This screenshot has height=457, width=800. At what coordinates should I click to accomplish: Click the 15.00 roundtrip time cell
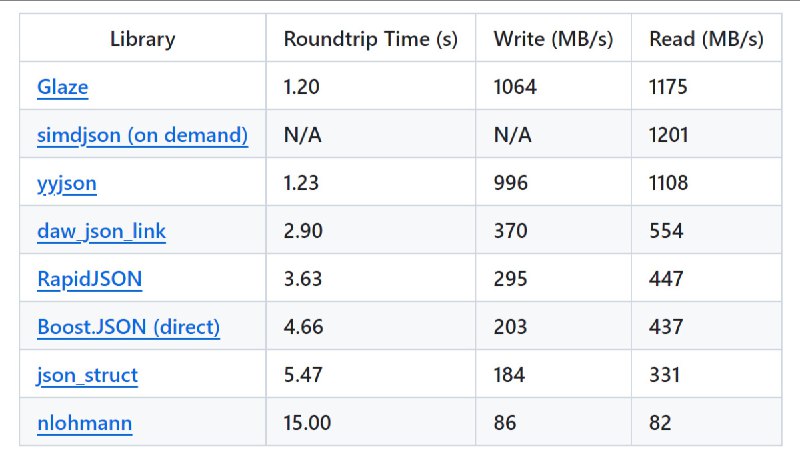click(371, 422)
